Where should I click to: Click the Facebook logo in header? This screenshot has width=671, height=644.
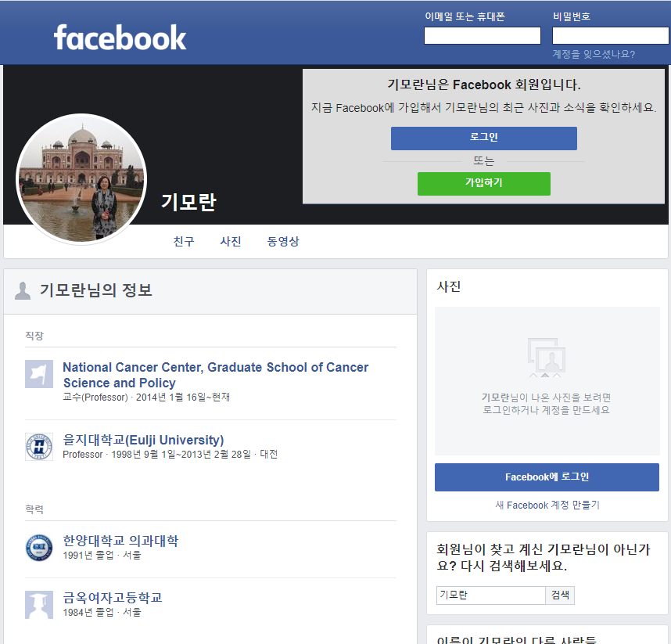(x=120, y=38)
